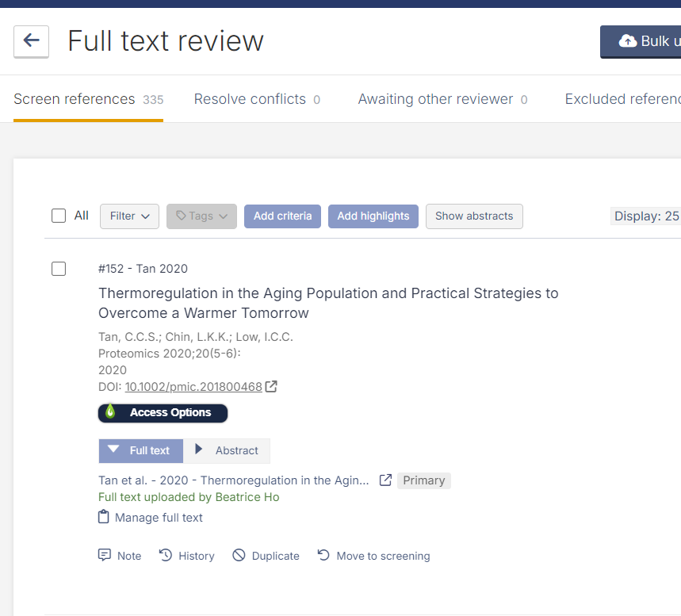Go back using the left arrow button

31,41
